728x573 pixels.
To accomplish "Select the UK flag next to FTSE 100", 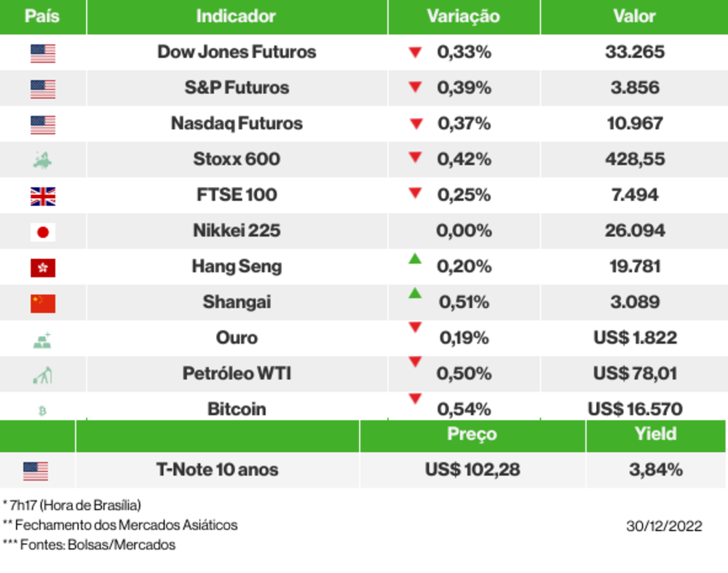I will 43,196.
